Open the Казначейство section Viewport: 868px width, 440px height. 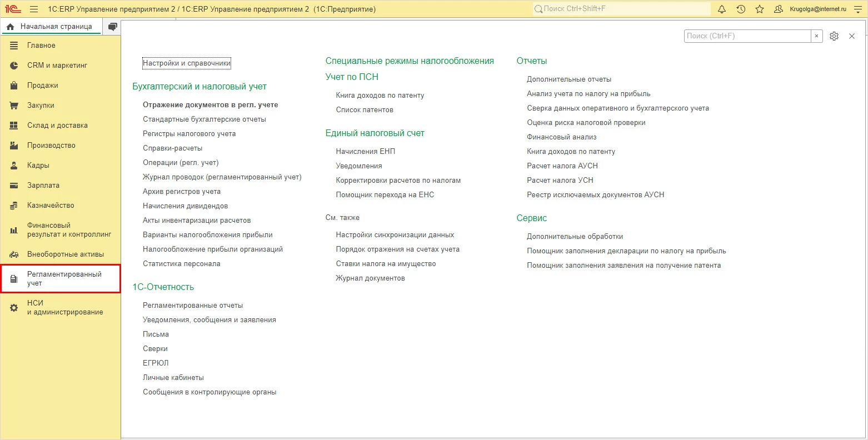(51, 206)
